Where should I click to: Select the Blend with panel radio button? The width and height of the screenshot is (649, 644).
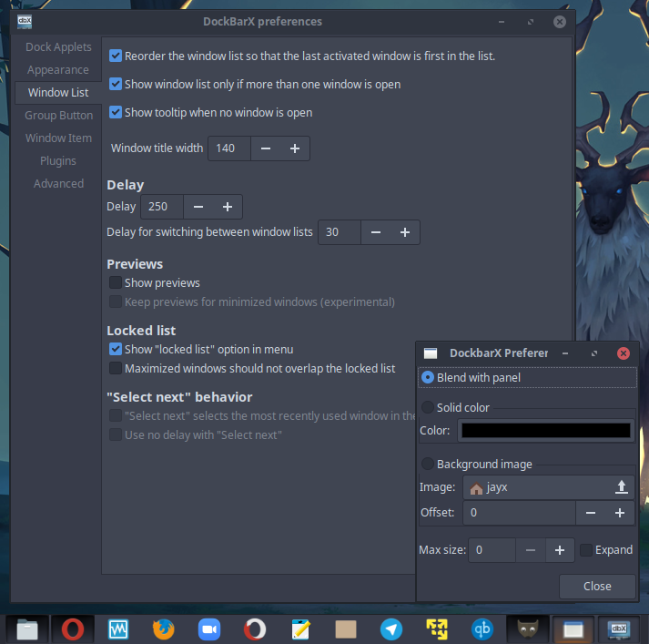[x=428, y=377]
